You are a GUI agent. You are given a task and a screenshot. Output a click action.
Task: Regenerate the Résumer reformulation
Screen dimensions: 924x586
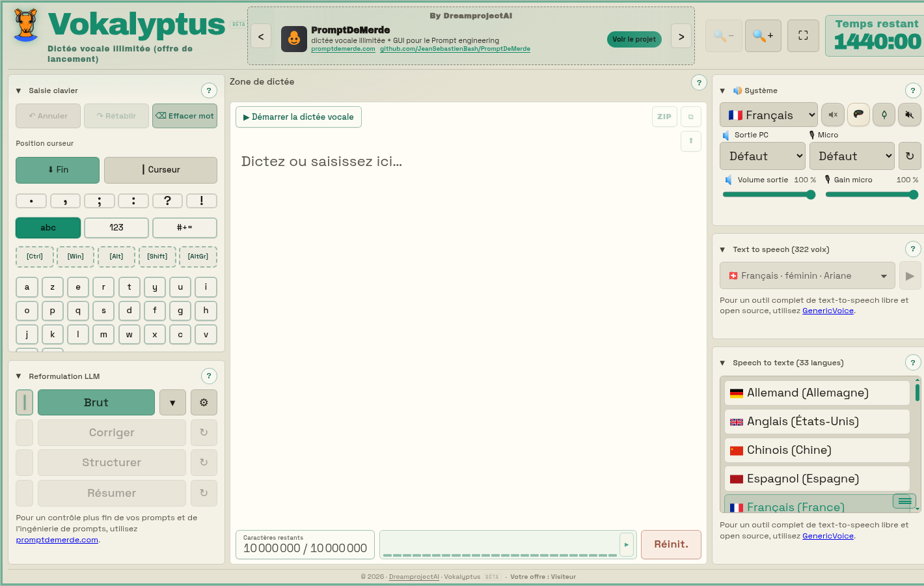click(x=204, y=493)
